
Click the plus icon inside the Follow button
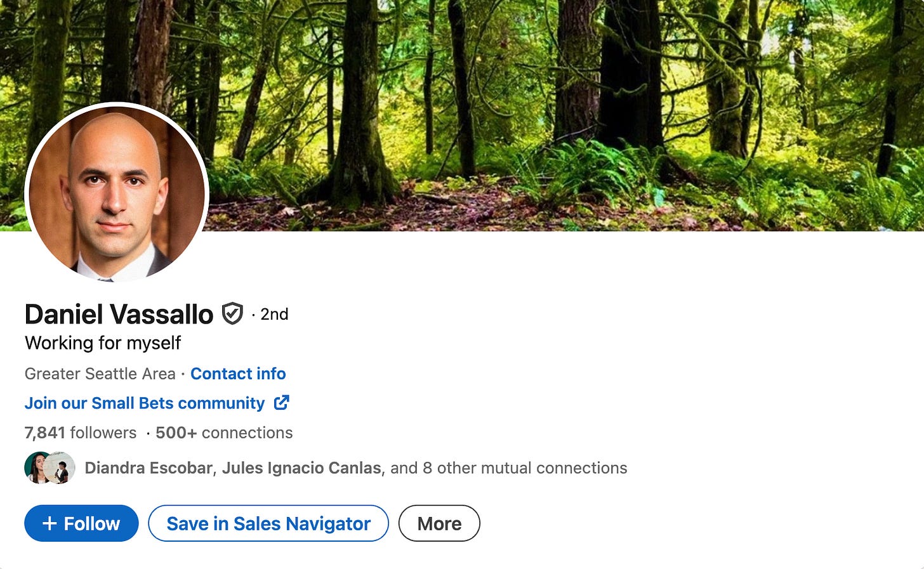pyautogui.click(x=50, y=523)
